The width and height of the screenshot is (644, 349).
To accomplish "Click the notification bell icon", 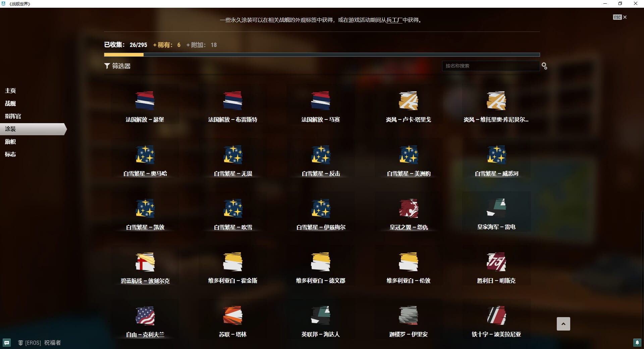I will (x=637, y=343).
